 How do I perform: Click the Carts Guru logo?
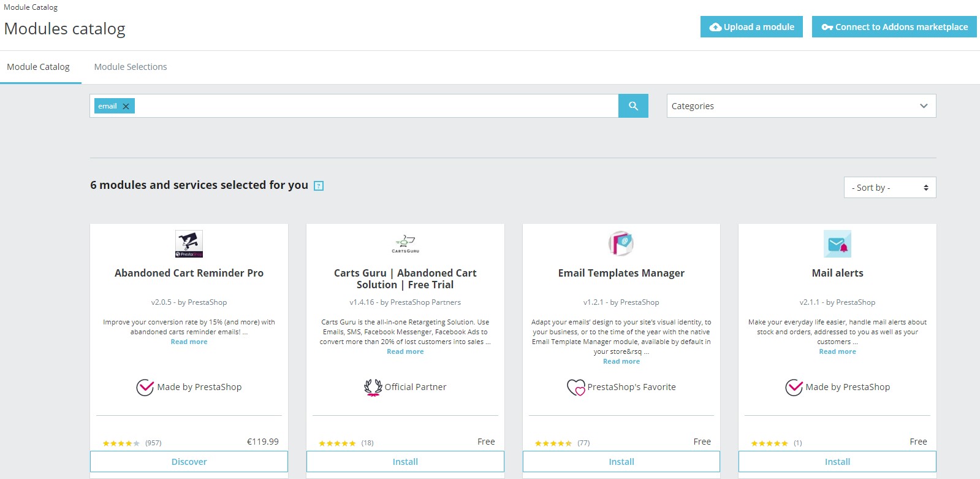(x=405, y=244)
